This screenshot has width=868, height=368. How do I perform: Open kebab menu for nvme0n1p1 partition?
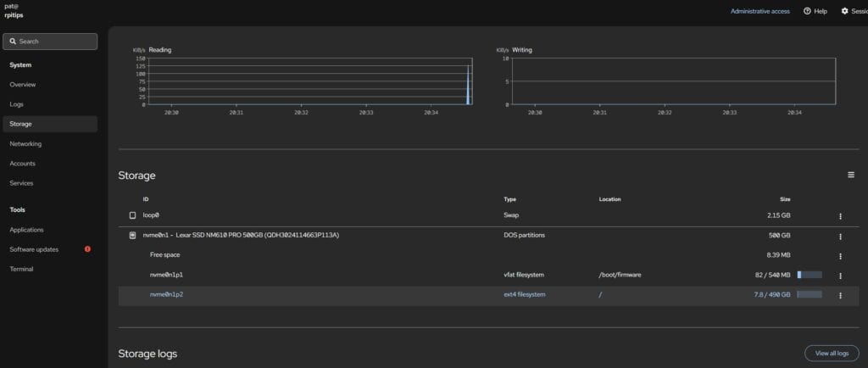coord(840,276)
